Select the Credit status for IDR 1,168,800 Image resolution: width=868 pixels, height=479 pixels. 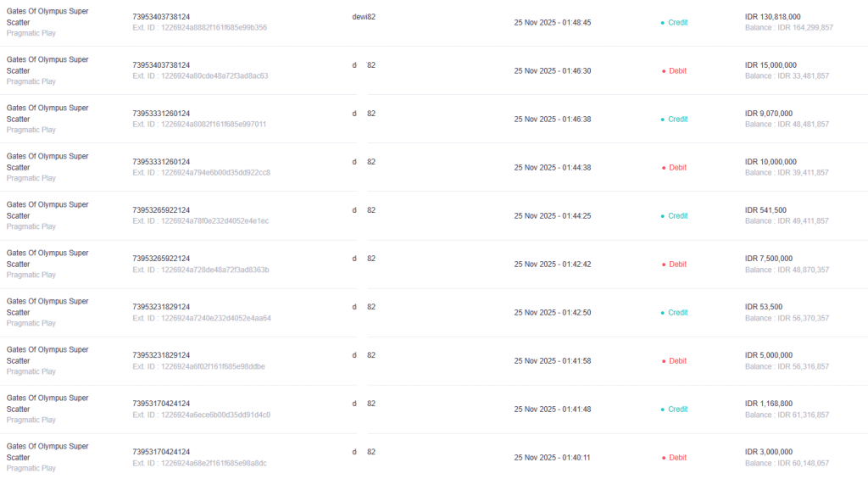677,409
